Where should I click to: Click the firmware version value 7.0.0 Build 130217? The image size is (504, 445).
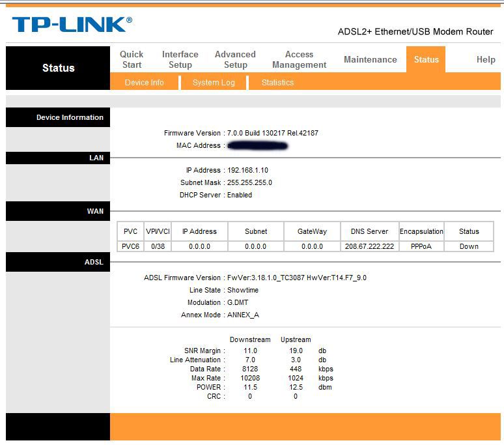273,133
